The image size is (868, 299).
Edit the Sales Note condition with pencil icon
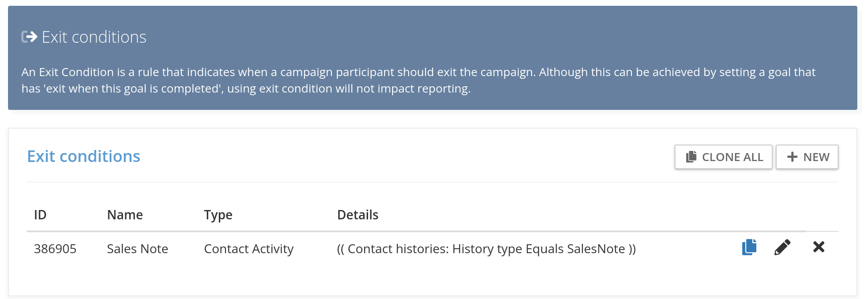click(782, 247)
